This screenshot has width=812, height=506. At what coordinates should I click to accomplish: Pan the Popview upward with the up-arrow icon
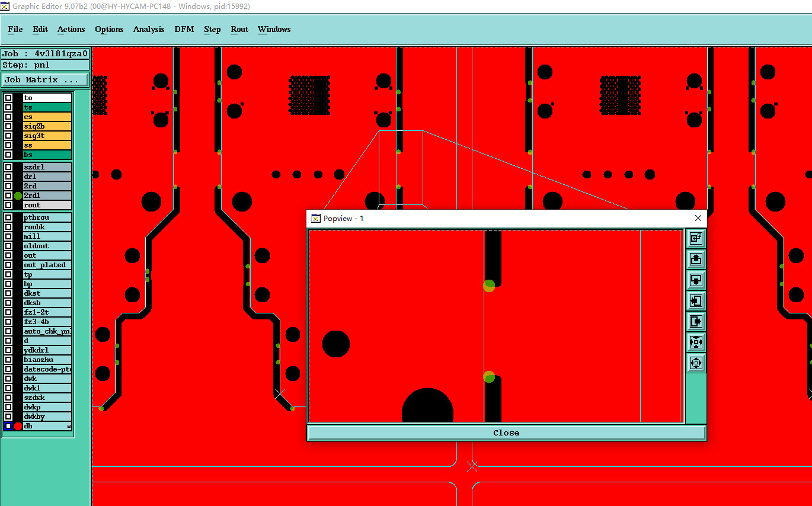[696, 260]
